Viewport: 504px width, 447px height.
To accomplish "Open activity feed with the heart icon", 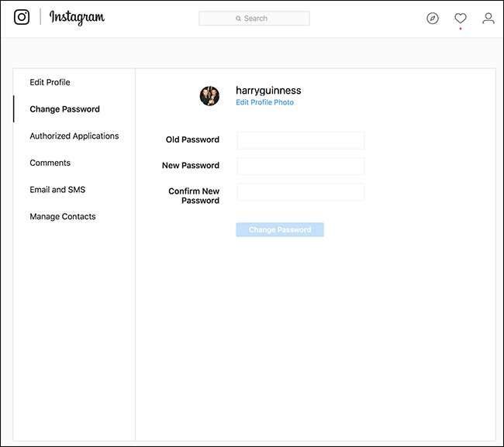I will (461, 19).
